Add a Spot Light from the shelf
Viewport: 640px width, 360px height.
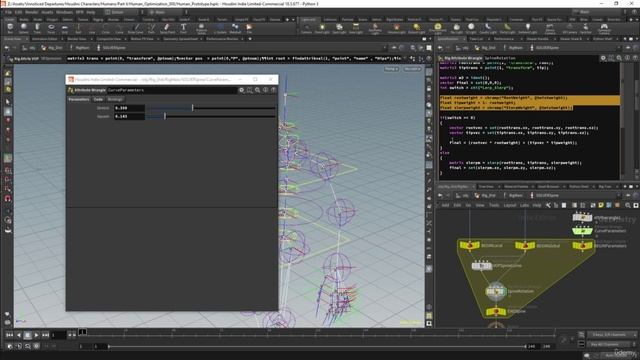tap(339, 28)
